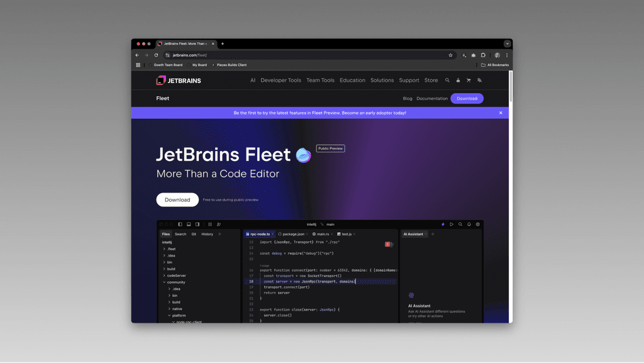Select the Git tab in Fleet
The width and height of the screenshot is (644, 363).
(194, 234)
